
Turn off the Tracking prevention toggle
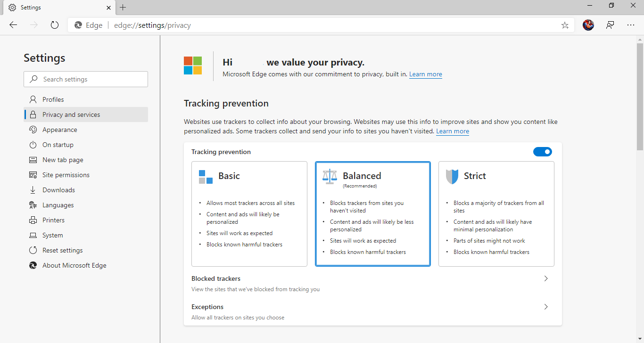coord(543,152)
